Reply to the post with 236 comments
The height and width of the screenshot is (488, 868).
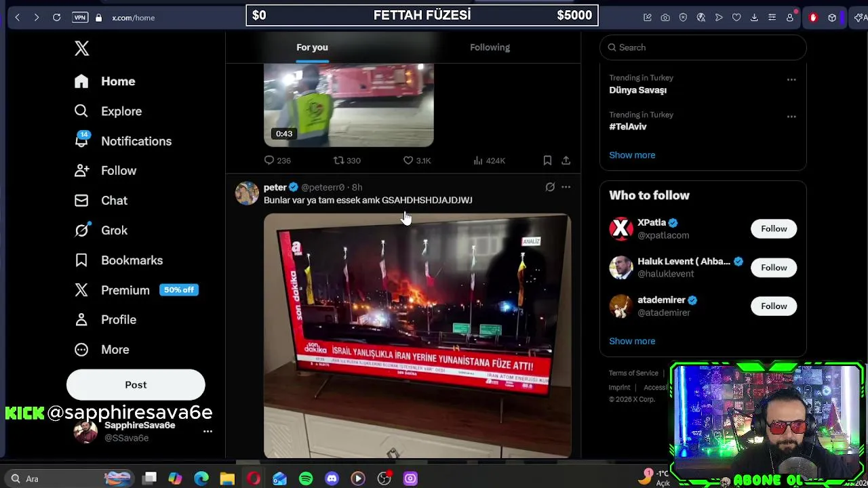(x=277, y=161)
